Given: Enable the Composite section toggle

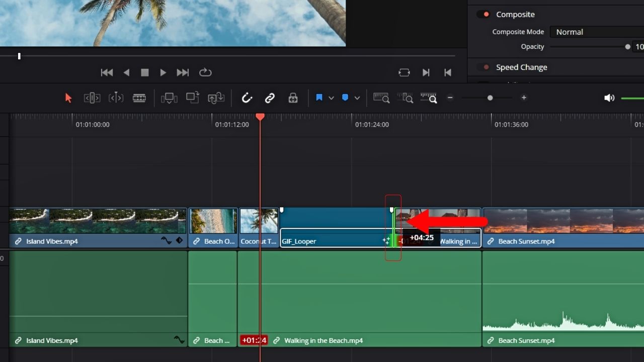Looking at the screenshot, I should tap(482, 14).
